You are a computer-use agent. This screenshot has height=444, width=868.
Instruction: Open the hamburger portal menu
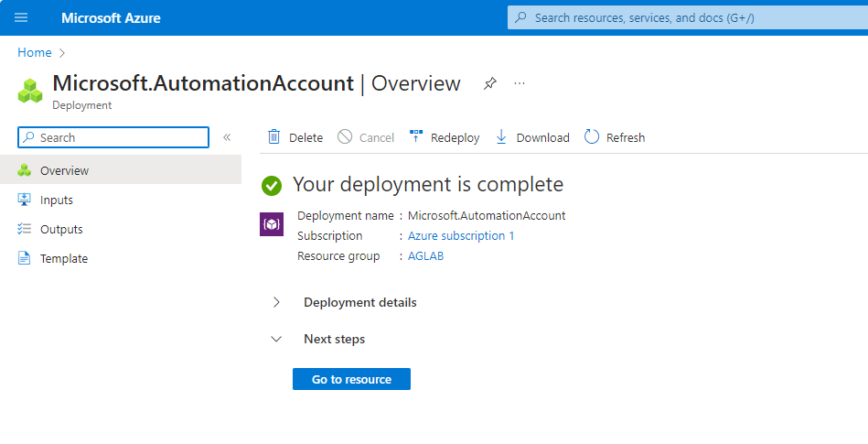pyautogui.click(x=21, y=18)
